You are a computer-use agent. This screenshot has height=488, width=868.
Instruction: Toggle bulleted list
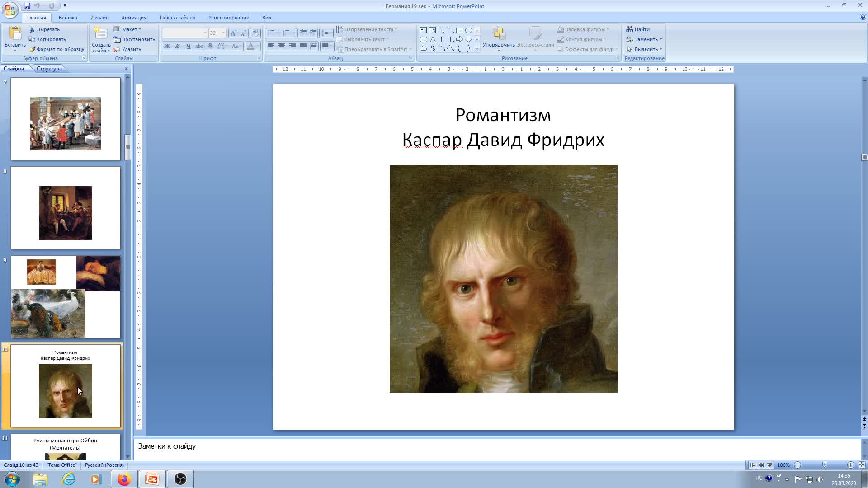(x=271, y=33)
